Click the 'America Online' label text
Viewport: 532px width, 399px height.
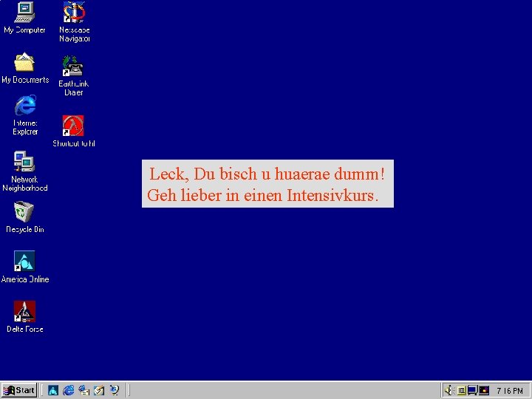pos(25,279)
